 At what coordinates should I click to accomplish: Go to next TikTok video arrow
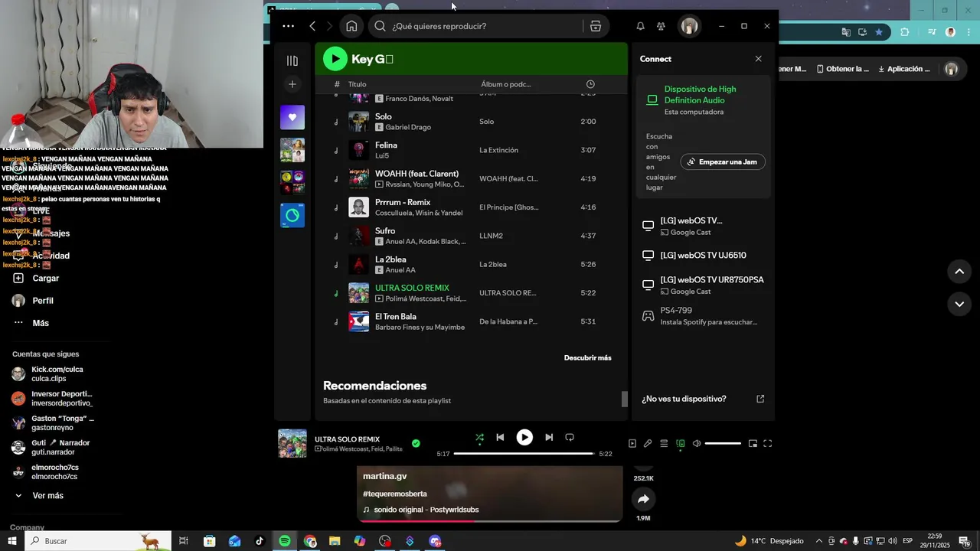tap(959, 304)
